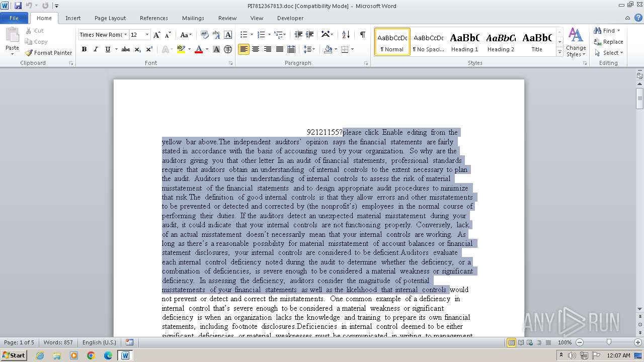
Task: Switch to Draft view
Action: click(x=548, y=342)
